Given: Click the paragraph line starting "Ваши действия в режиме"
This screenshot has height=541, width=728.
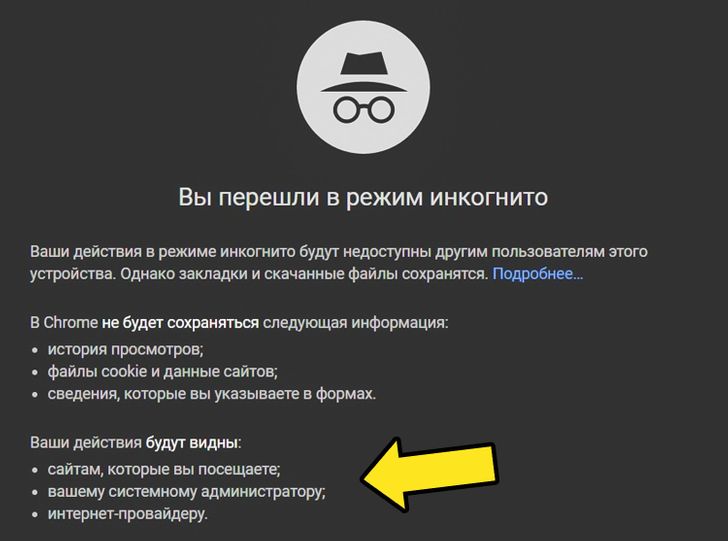Looking at the screenshot, I should tap(339, 251).
